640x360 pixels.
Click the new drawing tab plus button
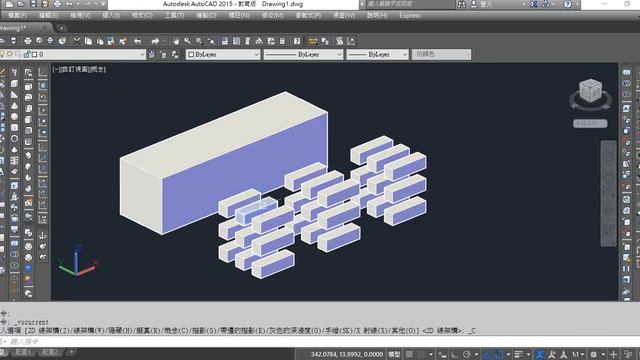[61, 28]
